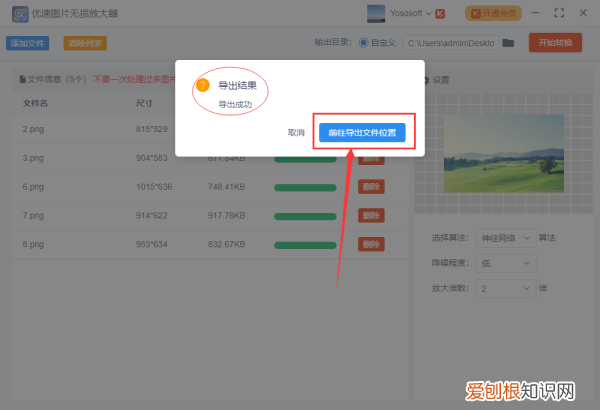Open the folder browse icon
The height and width of the screenshot is (410, 600).
(x=508, y=43)
